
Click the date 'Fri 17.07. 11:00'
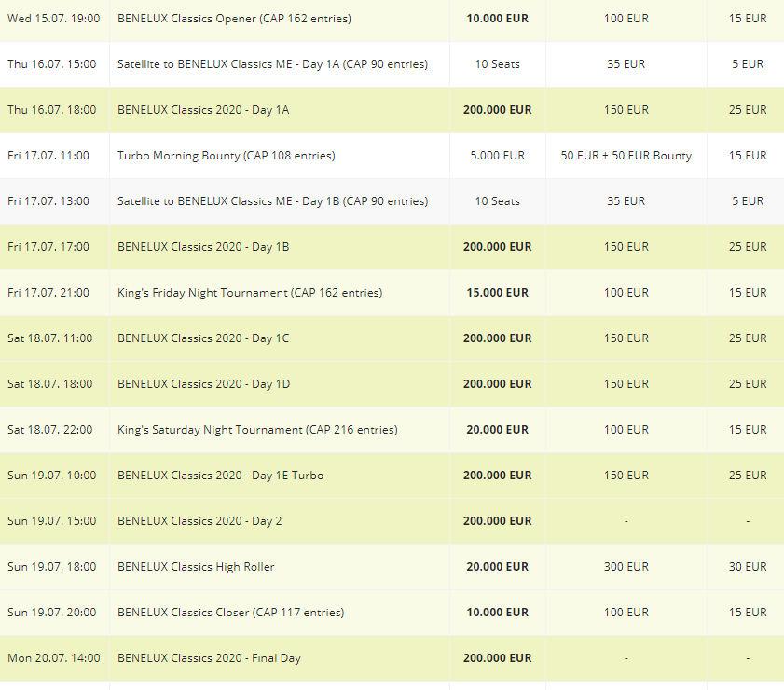[48, 156]
